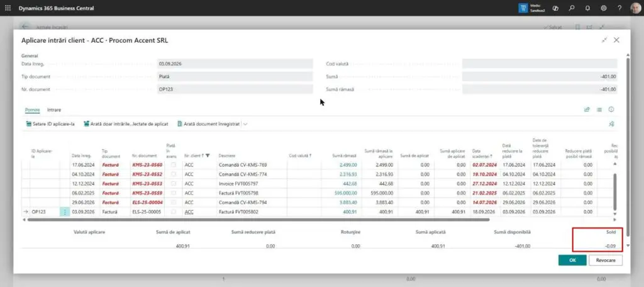The width and height of the screenshot is (644, 287).
Task: Select document number KMS-23-0560
Action: [x=147, y=165]
